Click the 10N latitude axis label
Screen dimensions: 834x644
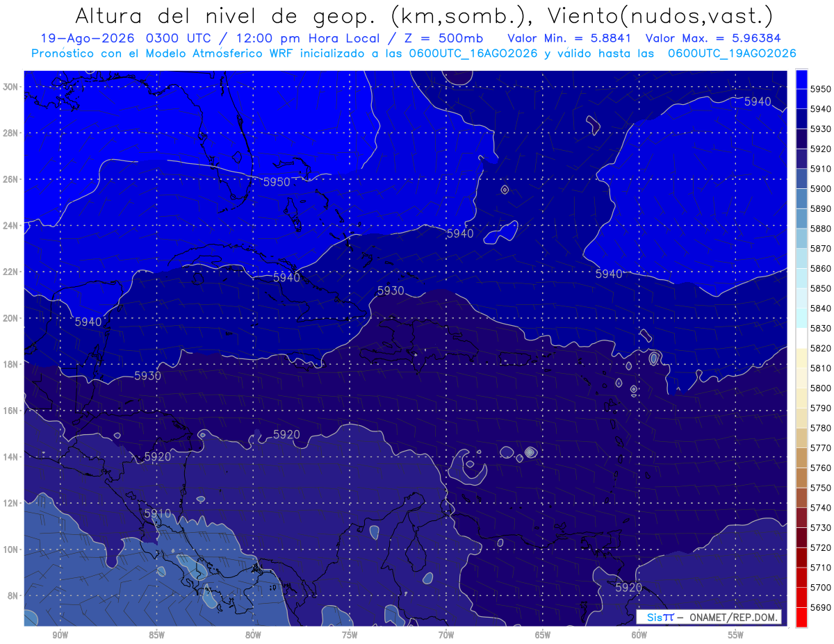tap(10, 549)
